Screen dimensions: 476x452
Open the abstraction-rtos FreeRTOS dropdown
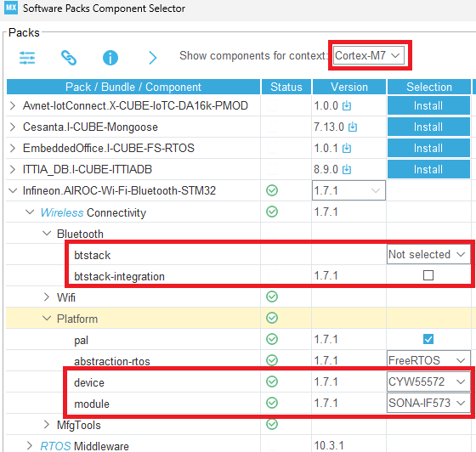point(428,360)
